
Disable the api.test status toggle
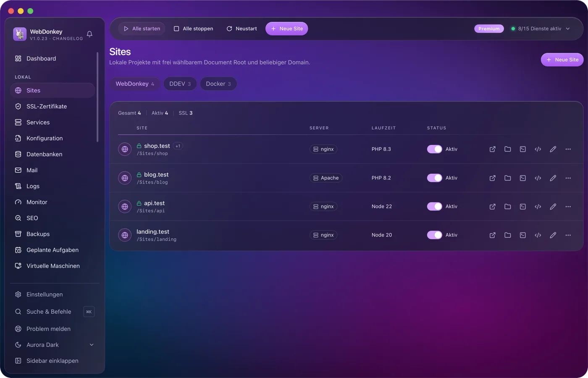[434, 206]
